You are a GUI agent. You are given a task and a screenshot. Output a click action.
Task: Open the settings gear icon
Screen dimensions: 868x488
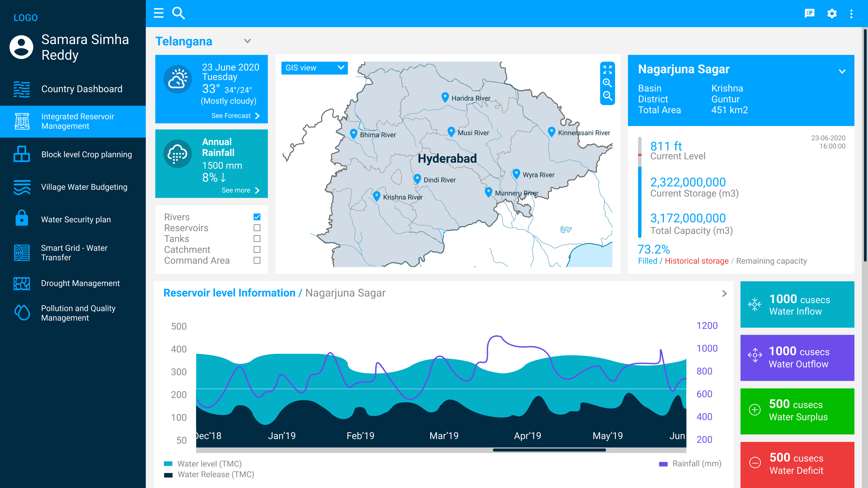(x=832, y=14)
